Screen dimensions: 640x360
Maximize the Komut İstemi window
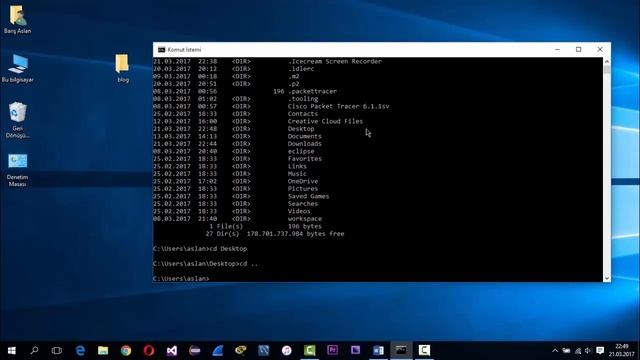[578, 49]
